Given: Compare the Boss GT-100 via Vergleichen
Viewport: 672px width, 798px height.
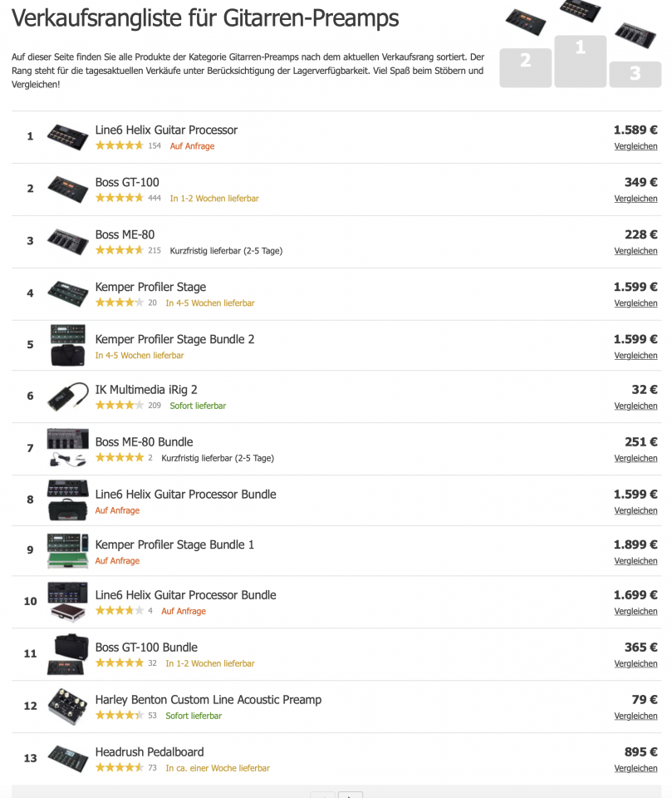Looking at the screenshot, I should pos(635,199).
